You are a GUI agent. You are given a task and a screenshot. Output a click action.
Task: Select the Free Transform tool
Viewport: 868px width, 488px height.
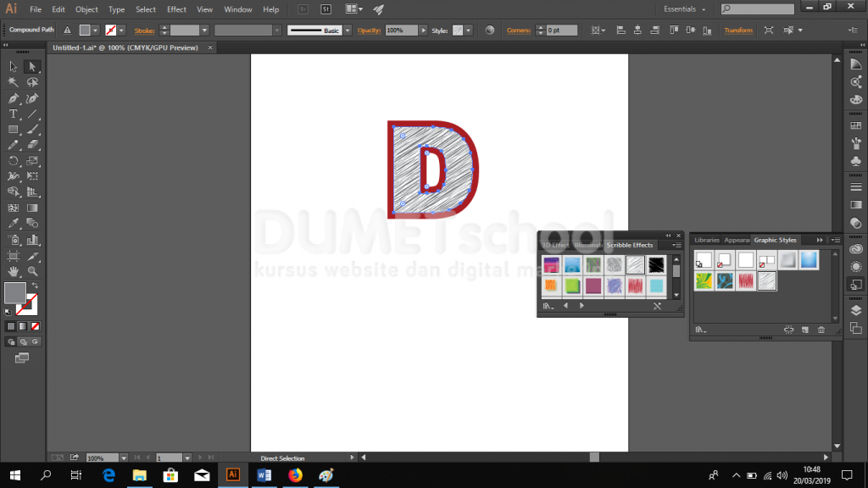tap(32, 176)
